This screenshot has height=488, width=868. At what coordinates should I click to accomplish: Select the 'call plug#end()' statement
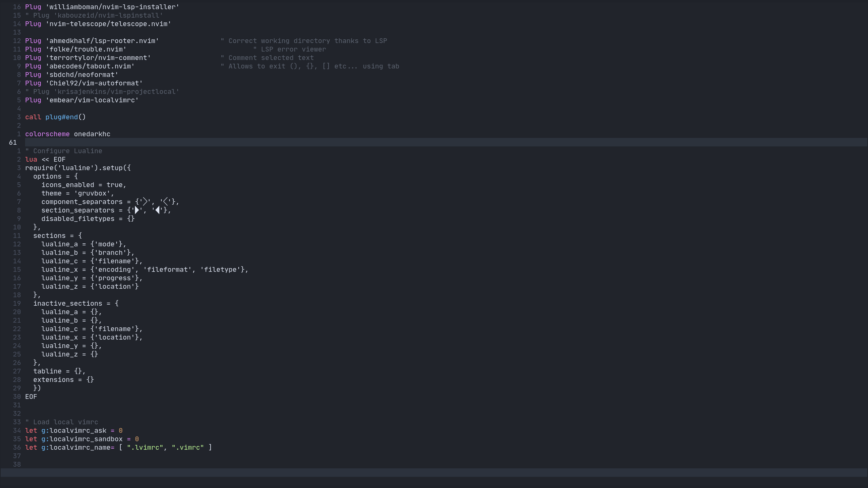click(x=55, y=117)
